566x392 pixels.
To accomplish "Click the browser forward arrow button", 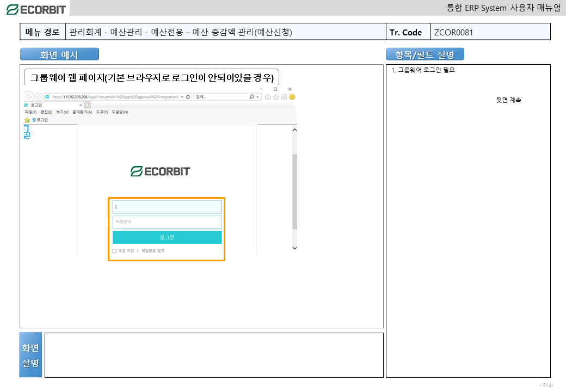I will (39, 97).
